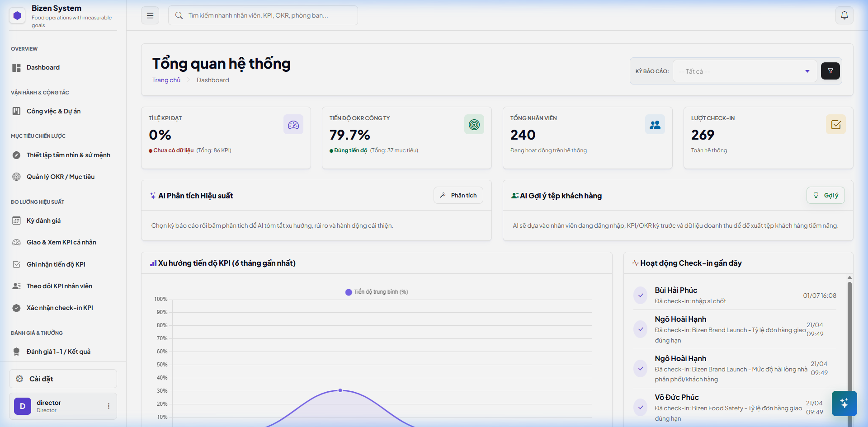This screenshot has width=868, height=427.
Task: Open the Cài đặt settings button
Action: 63,379
